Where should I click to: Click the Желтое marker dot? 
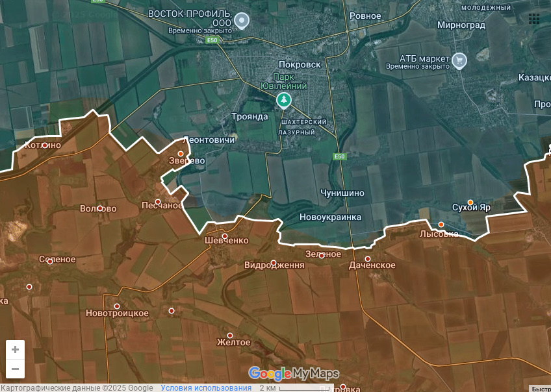pyautogui.click(x=230, y=336)
